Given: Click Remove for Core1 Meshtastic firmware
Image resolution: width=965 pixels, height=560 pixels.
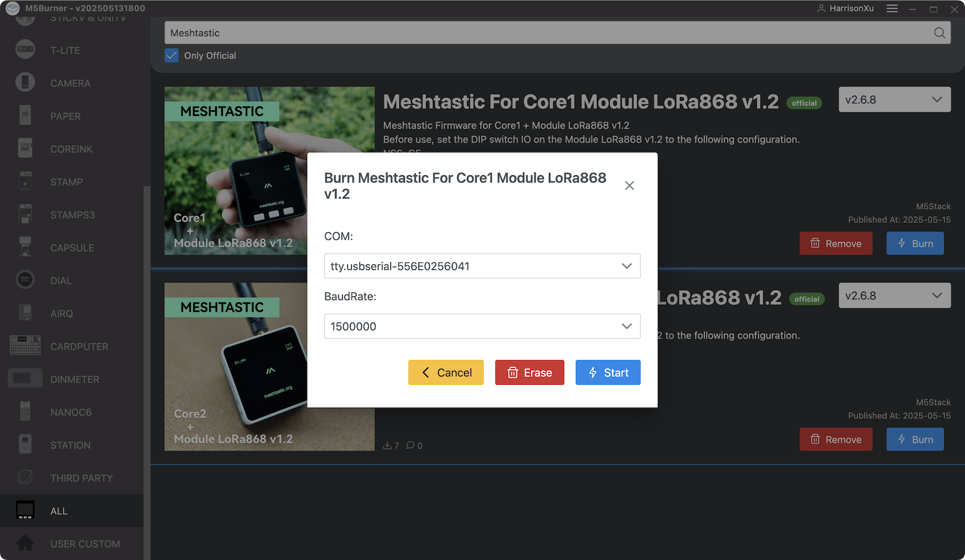Looking at the screenshot, I should point(836,244).
